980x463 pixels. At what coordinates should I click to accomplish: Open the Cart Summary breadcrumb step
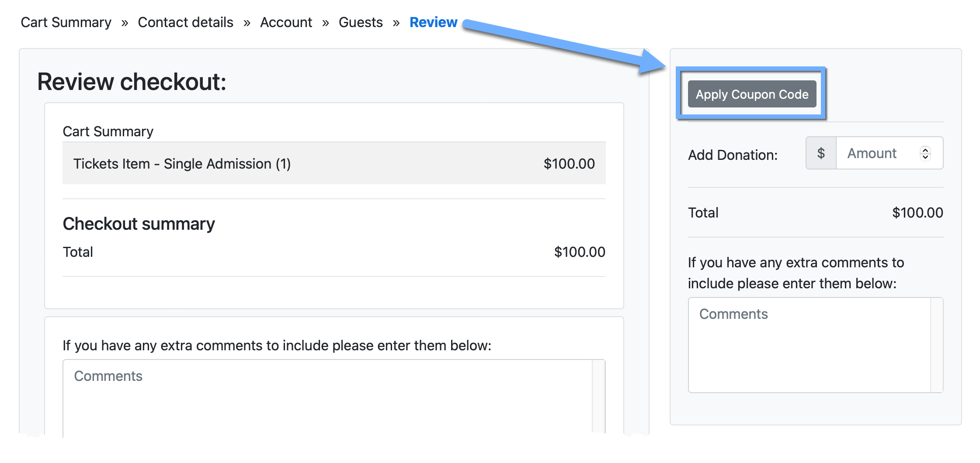click(x=66, y=22)
